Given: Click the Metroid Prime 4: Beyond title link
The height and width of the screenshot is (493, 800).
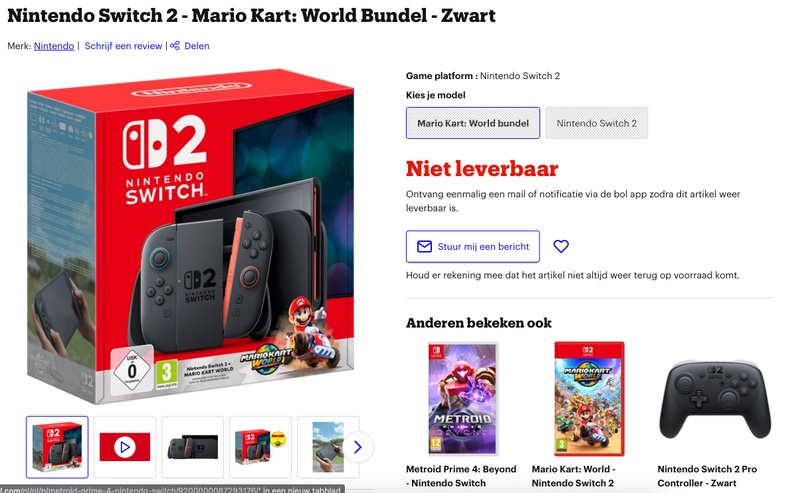Looking at the screenshot, I should tap(461, 476).
